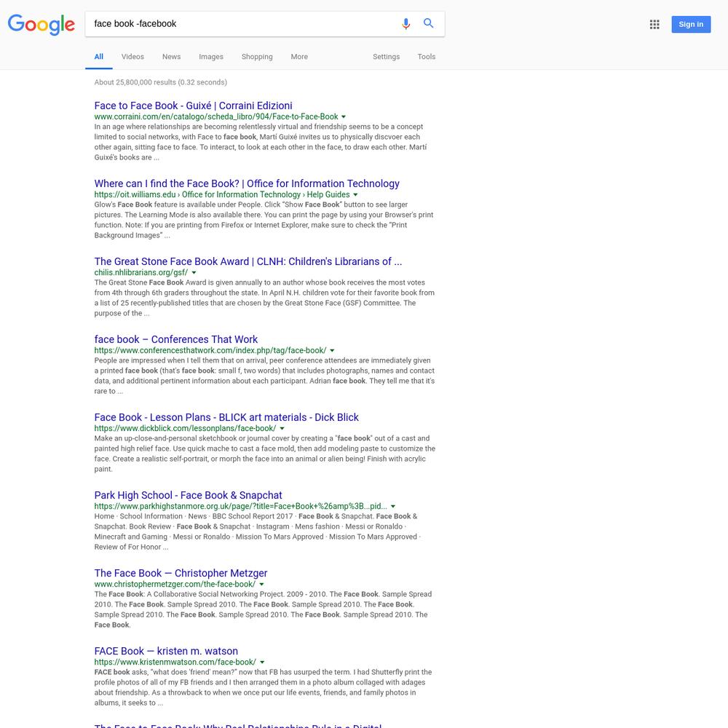The width and height of the screenshot is (728, 728).
Task: Open 'The Great Stone Face Book Award' result
Action: coord(248,261)
